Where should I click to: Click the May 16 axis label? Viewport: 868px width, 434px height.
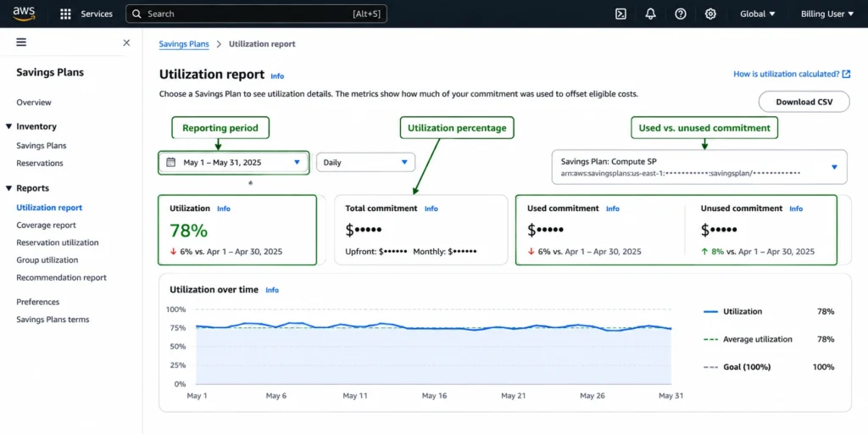click(x=435, y=396)
